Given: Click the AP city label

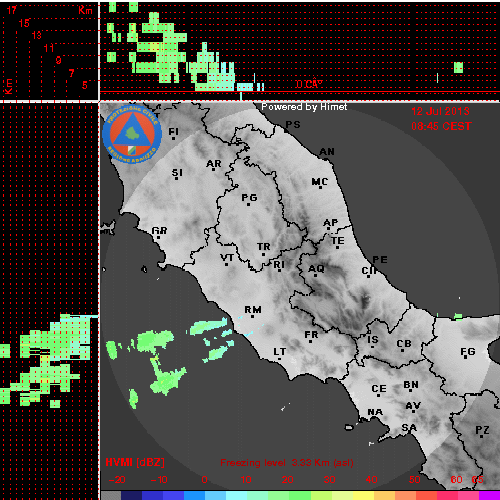Looking at the screenshot, I should point(330,223).
